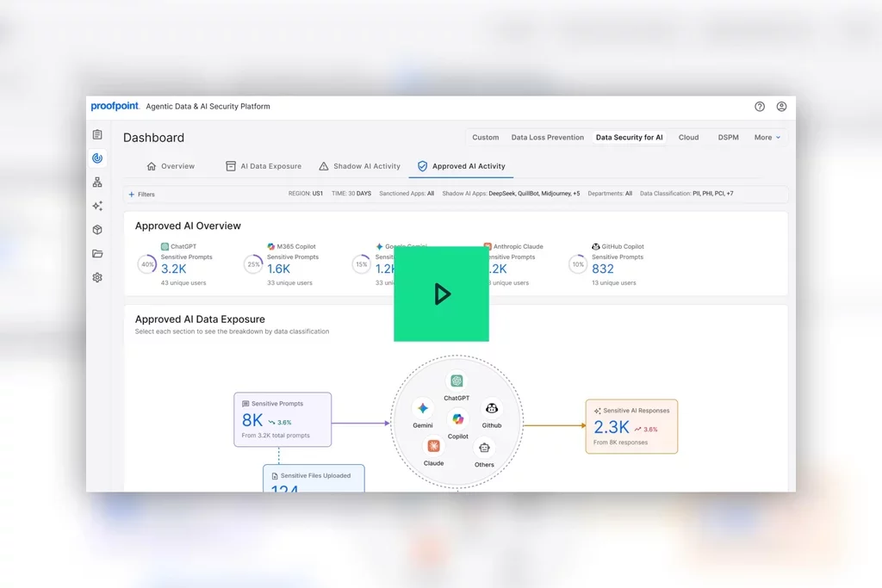Screen dimensions: 882x588
Task: Click "From 8K responses" text
Action: point(620,443)
